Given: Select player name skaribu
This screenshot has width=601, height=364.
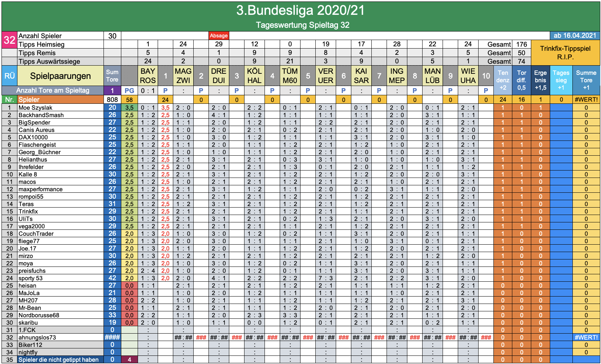Looking at the screenshot, I should [x=28, y=322].
